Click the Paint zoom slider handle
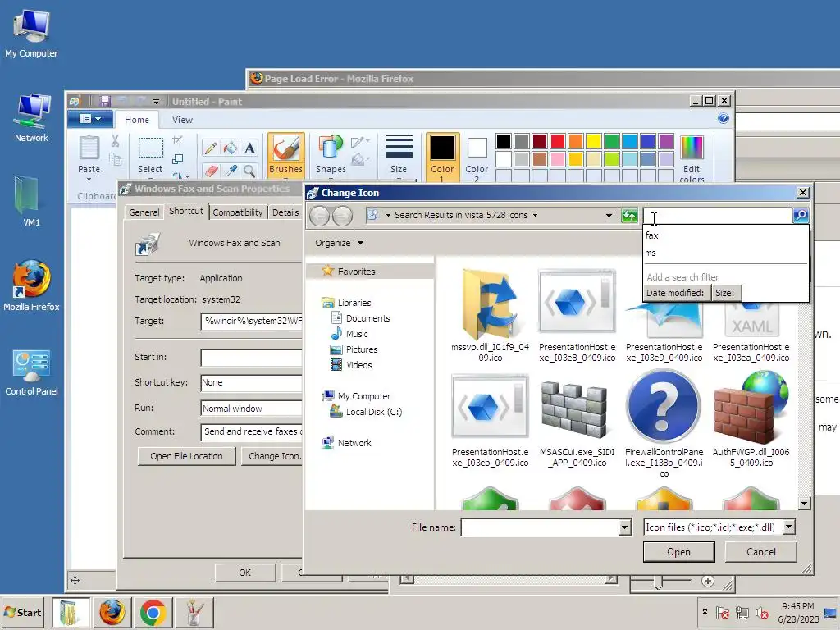The image size is (840, 630). [x=659, y=582]
